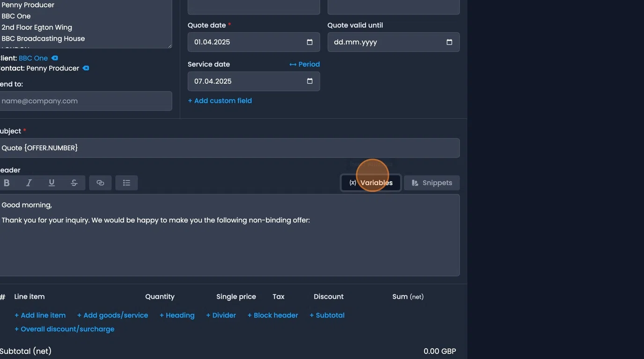Image resolution: width=644 pixels, height=359 pixels.
Task: Insert a Subtotal row
Action: [327, 316]
